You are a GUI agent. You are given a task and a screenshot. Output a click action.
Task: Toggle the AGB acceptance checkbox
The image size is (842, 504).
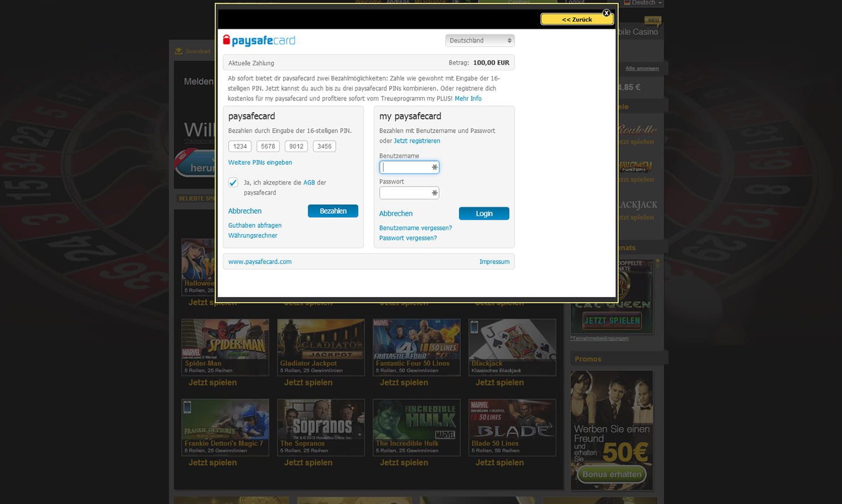(234, 183)
